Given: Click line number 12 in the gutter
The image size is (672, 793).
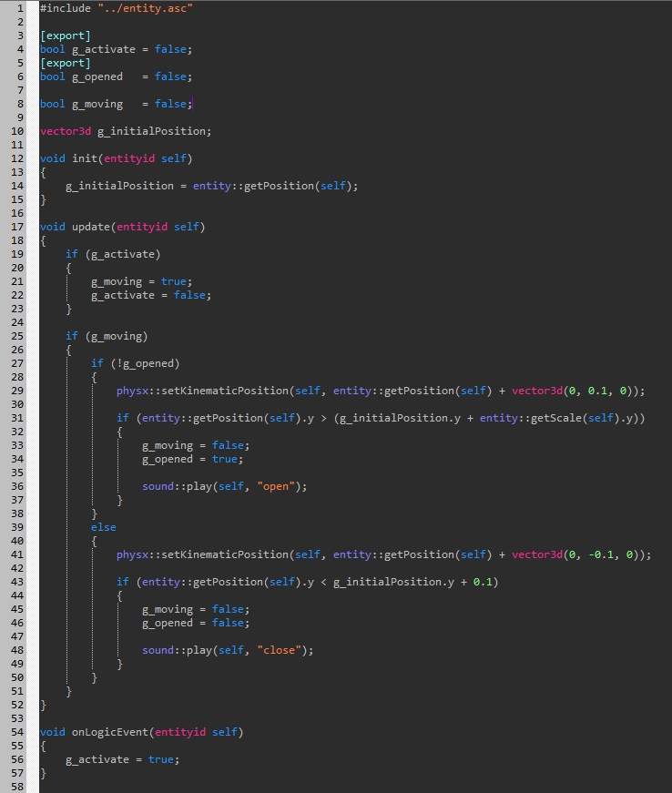Looking at the screenshot, I should (x=17, y=158).
